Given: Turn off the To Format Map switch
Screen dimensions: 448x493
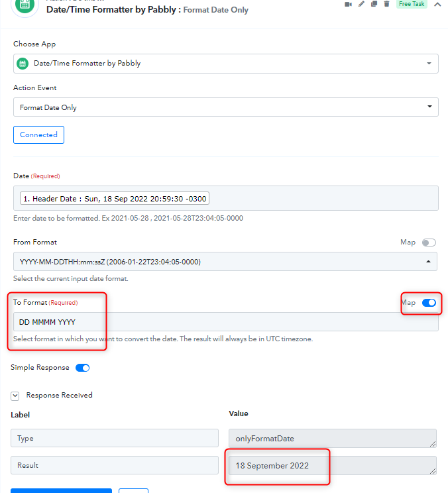Looking at the screenshot, I should pyautogui.click(x=429, y=303).
